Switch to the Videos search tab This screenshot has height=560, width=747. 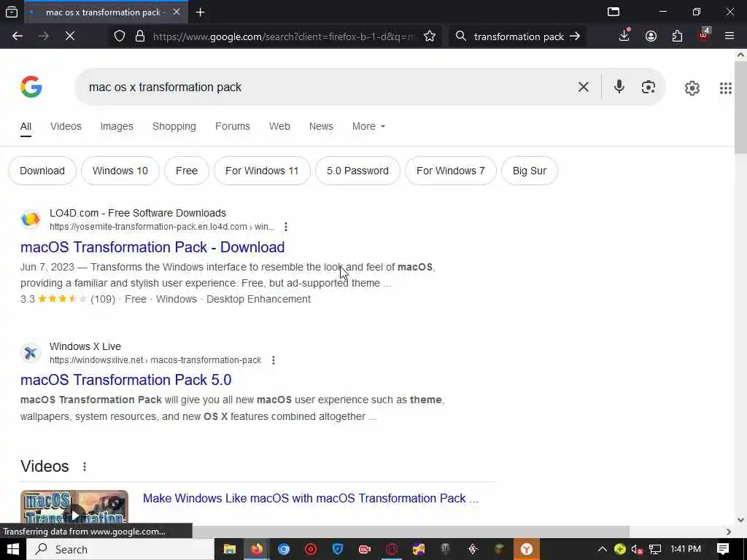click(x=66, y=126)
